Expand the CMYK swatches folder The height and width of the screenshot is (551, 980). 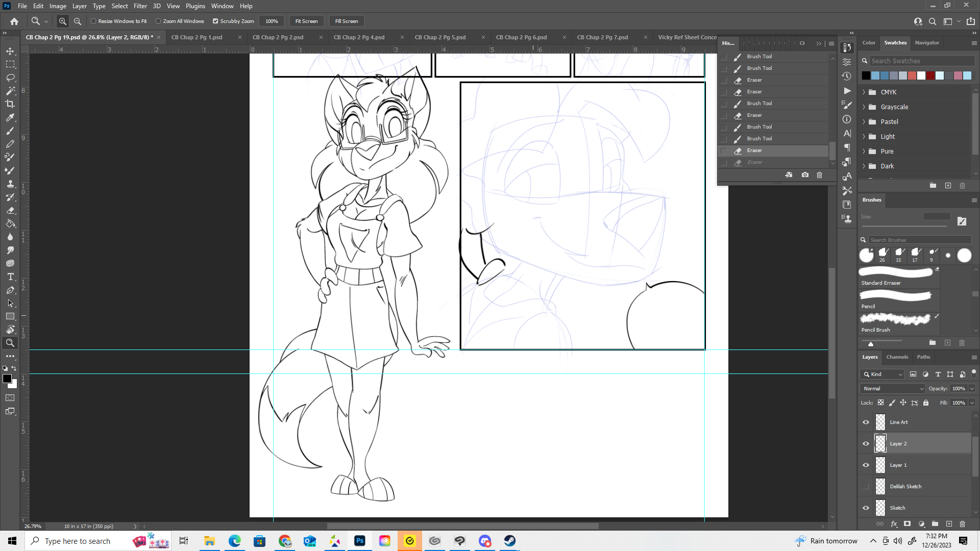point(864,92)
